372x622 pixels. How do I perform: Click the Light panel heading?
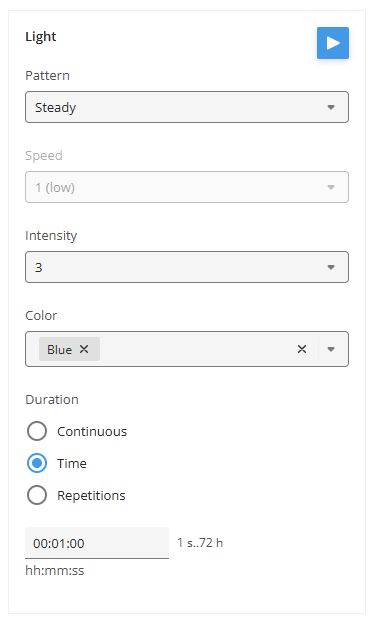coord(41,36)
